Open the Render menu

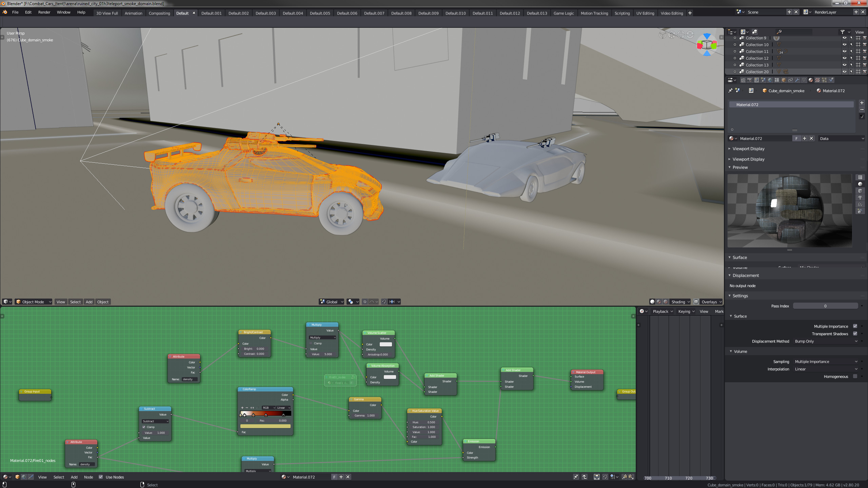pos(44,12)
